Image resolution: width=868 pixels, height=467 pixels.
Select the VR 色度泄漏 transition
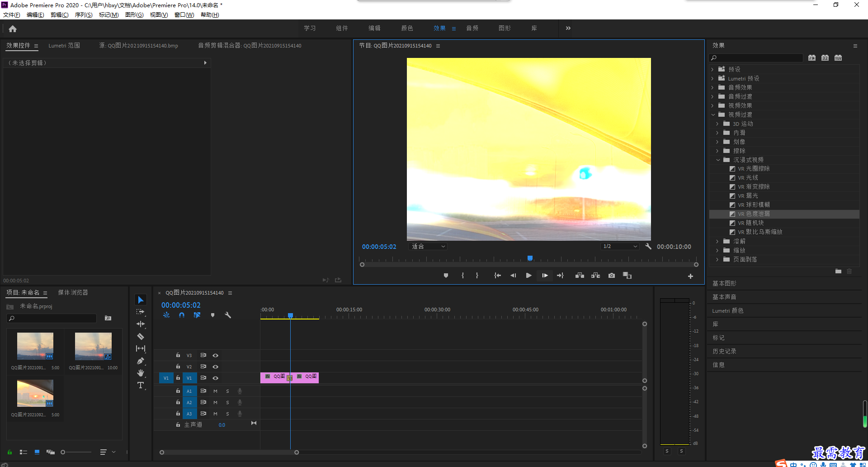784,214
